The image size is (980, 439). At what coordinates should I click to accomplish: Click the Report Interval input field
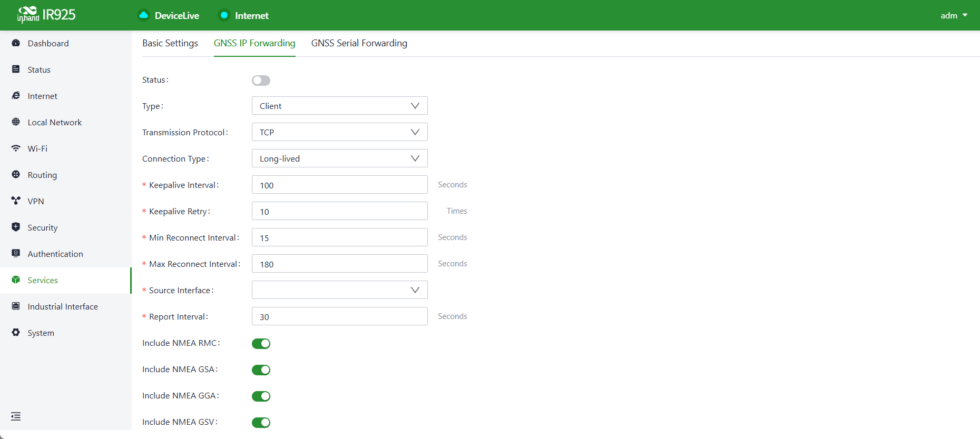tap(340, 316)
